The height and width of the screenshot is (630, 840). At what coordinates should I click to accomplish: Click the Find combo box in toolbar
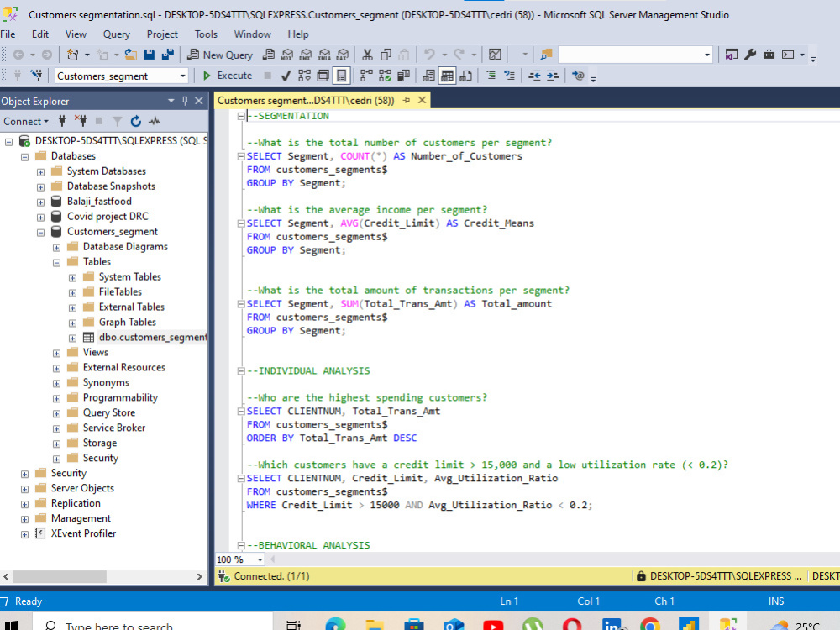click(x=635, y=55)
